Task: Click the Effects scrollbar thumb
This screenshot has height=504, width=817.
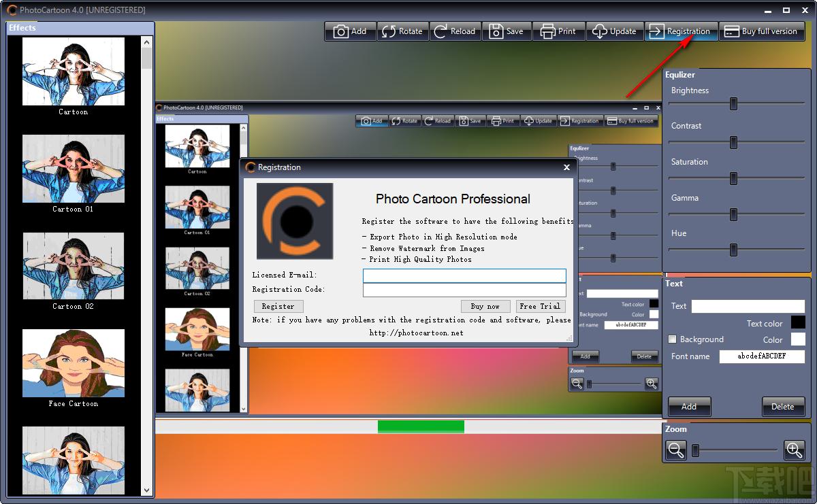Action: (x=147, y=58)
